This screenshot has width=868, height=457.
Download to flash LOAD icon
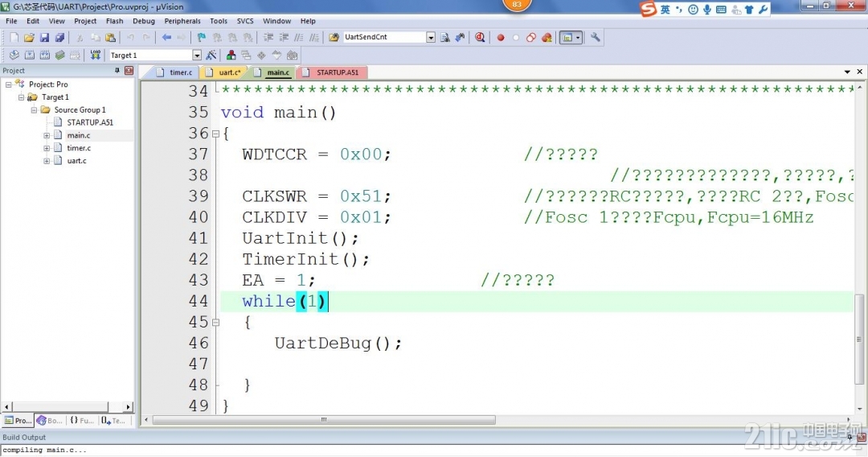(95, 55)
